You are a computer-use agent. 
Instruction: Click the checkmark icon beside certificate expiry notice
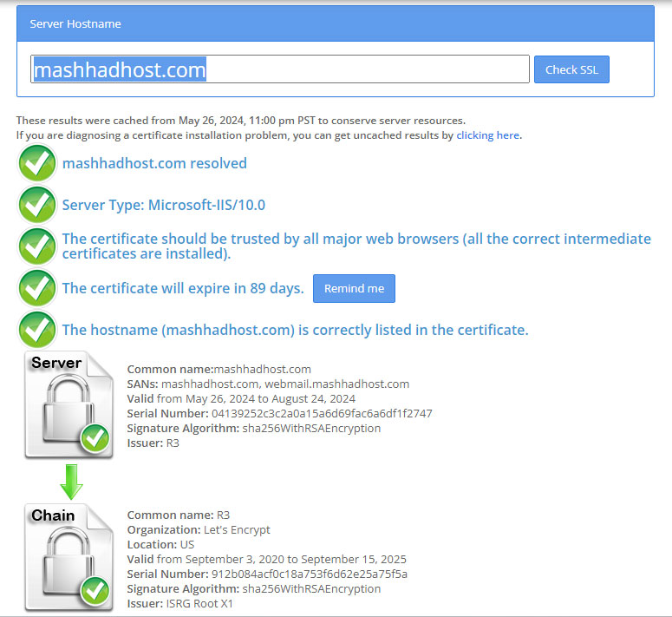pos(37,289)
